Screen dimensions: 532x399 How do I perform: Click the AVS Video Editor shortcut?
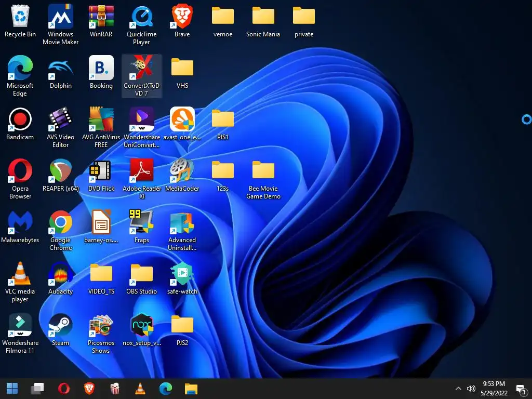point(60,128)
